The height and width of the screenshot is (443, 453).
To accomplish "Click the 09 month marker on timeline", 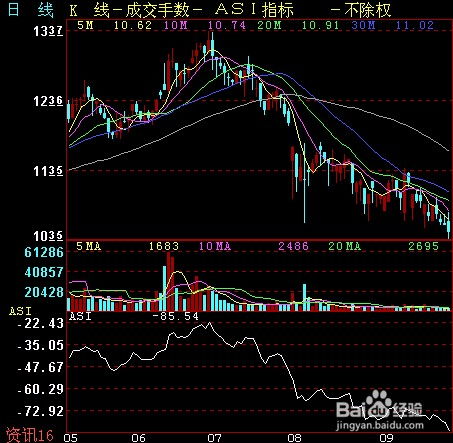I will pos(387,438).
